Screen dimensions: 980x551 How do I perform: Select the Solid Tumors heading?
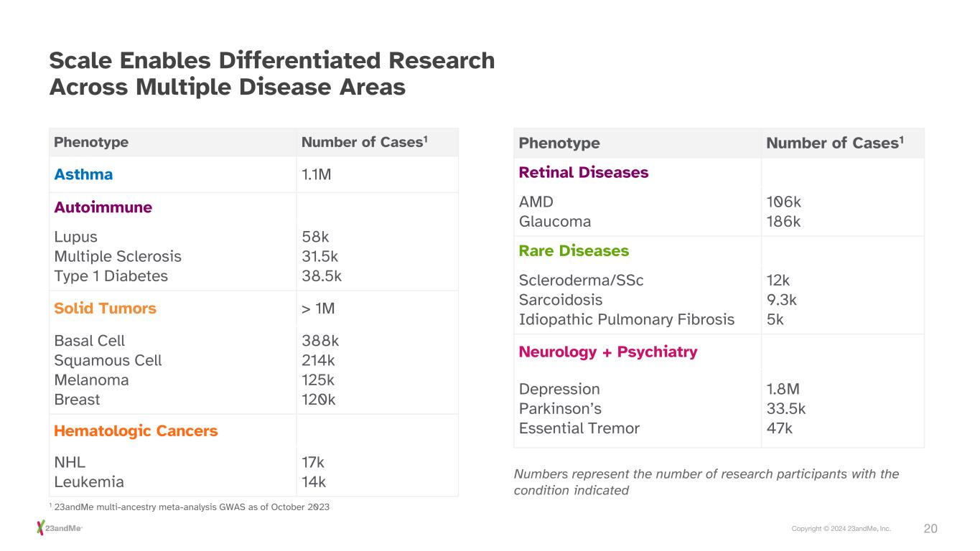coord(105,309)
